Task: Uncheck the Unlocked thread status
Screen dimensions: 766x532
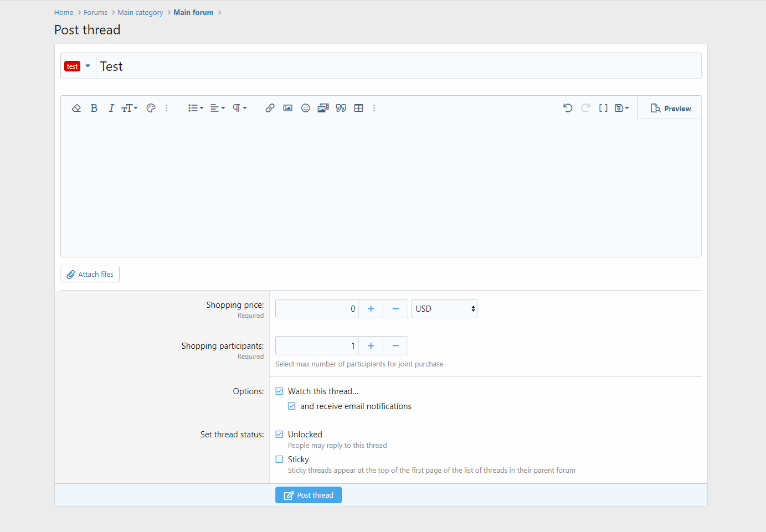Action: coord(280,435)
